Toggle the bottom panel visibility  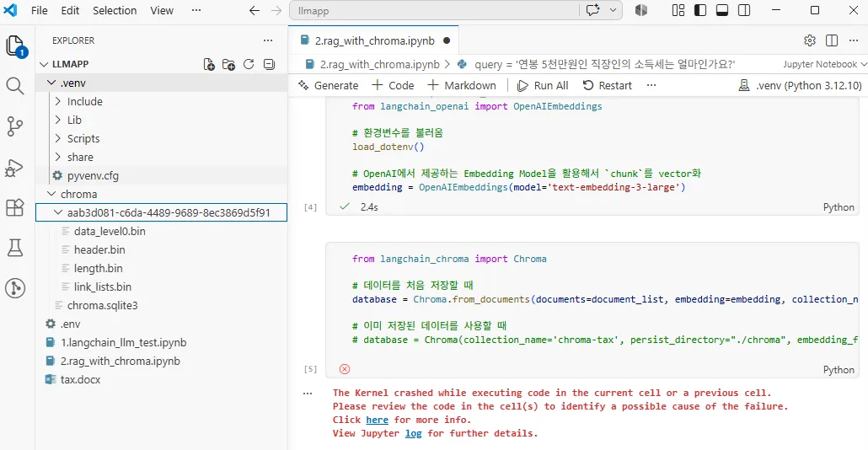tap(722, 10)
